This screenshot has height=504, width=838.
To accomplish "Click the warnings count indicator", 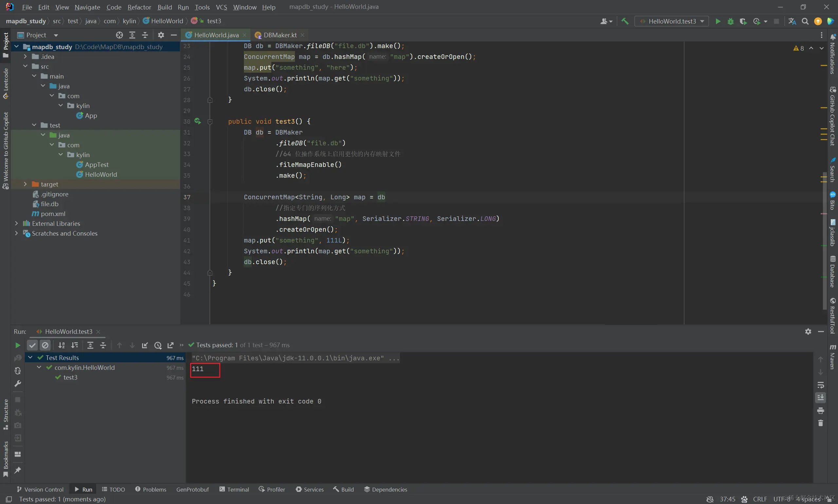I will pyautogui.click(x=799, y=48).
